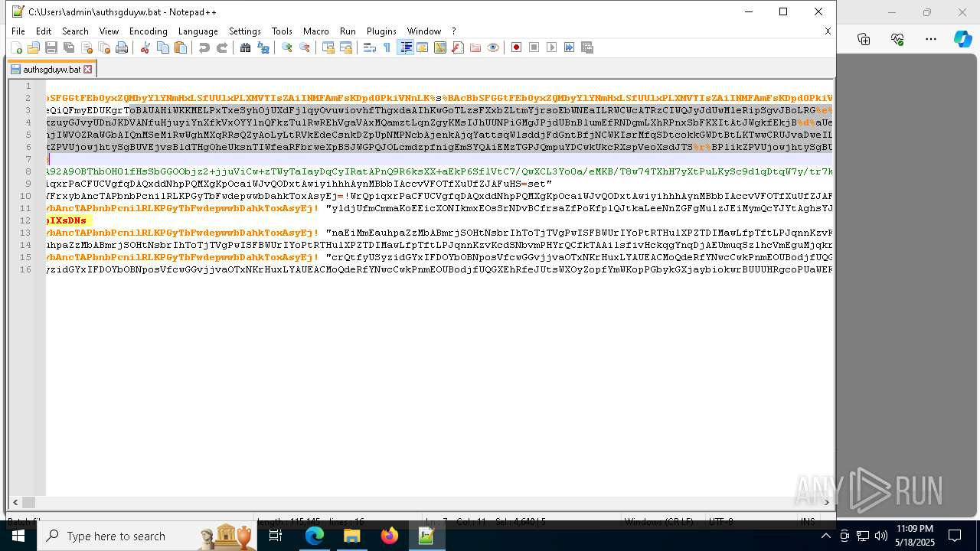The height and width of the screenshot is (551, 980).
Task: Click the Save toolbar icon
Action: (51, 47)
